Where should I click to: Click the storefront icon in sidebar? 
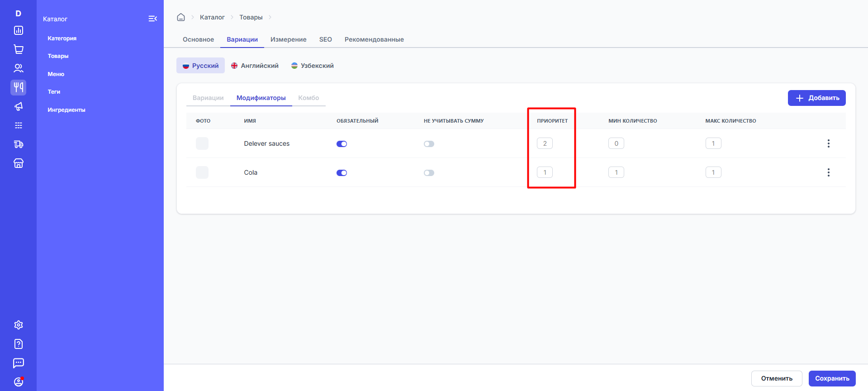(19, 163)
